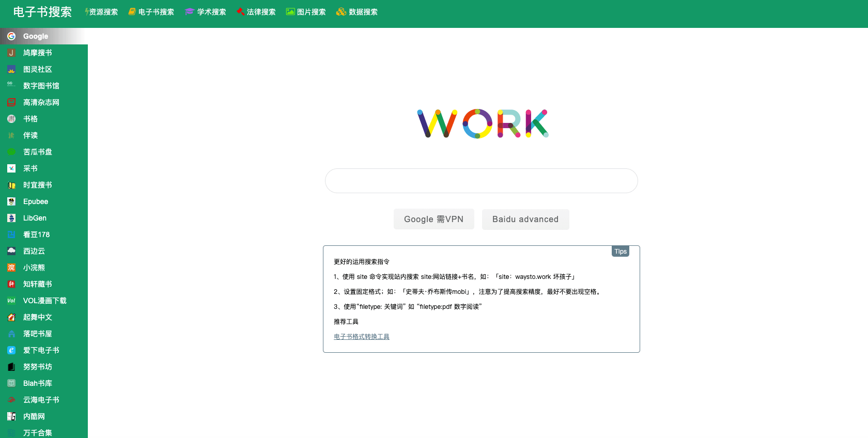Viewport: 868px width, 438px height.
Task: Switch to the 电子书搜索 navigation tab
Action: tap(151, 12)
